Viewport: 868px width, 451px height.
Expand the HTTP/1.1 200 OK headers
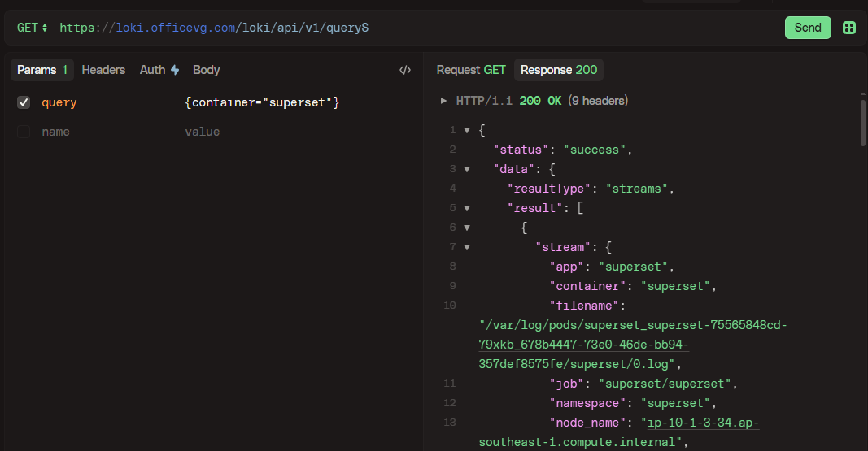(443, 101)
